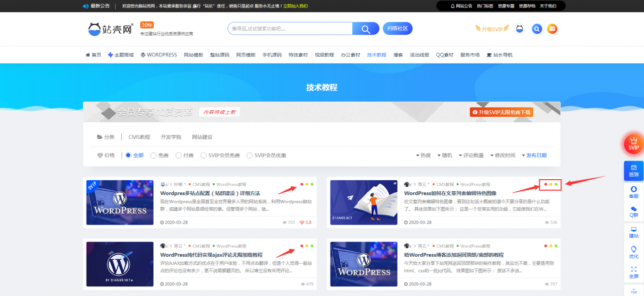Open thumbnail of Wordpres多站点配置 article

click(120, 202)
